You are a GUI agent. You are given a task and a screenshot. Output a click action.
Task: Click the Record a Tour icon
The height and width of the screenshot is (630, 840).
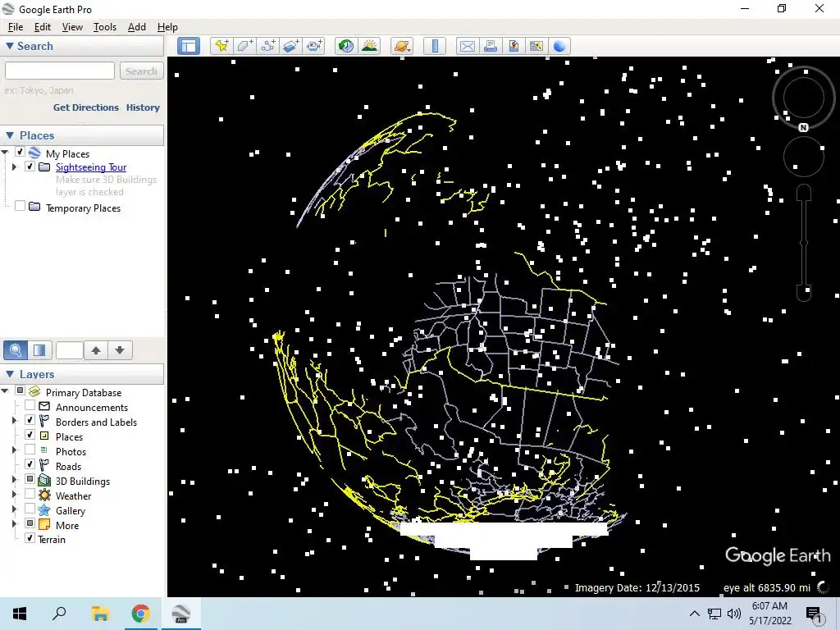(x=314, y=46)
